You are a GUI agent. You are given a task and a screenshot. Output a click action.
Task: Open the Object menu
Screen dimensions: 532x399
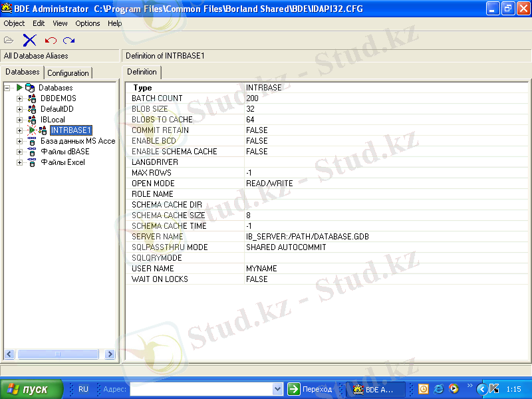pyautogui.click(x=14, y=23)
